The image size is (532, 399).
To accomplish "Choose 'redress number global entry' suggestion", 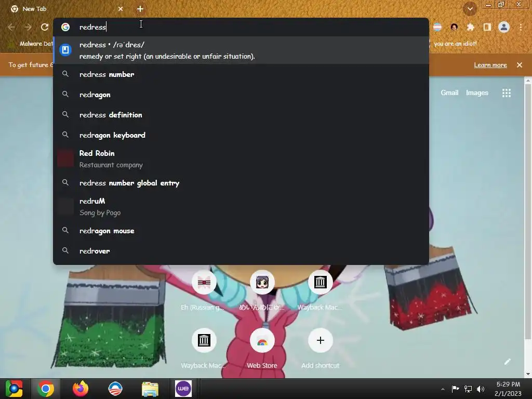I will coord(241,183).
